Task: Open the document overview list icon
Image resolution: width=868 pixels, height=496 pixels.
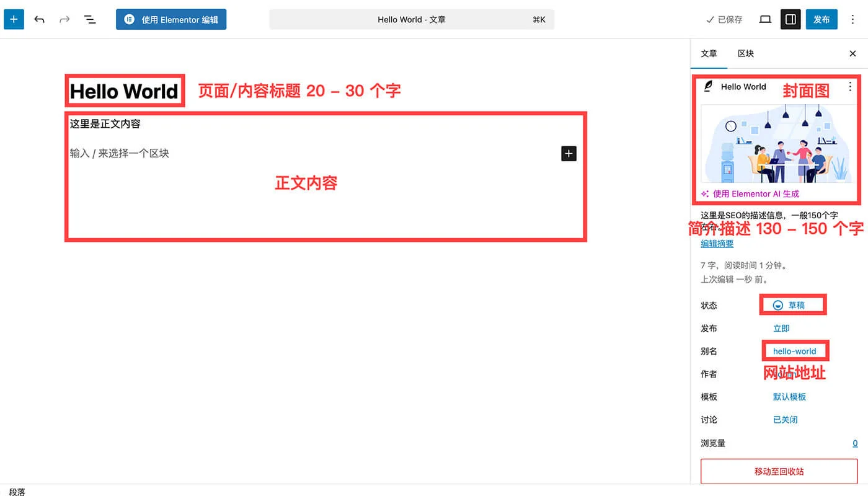Action: [x=90, y=19]
